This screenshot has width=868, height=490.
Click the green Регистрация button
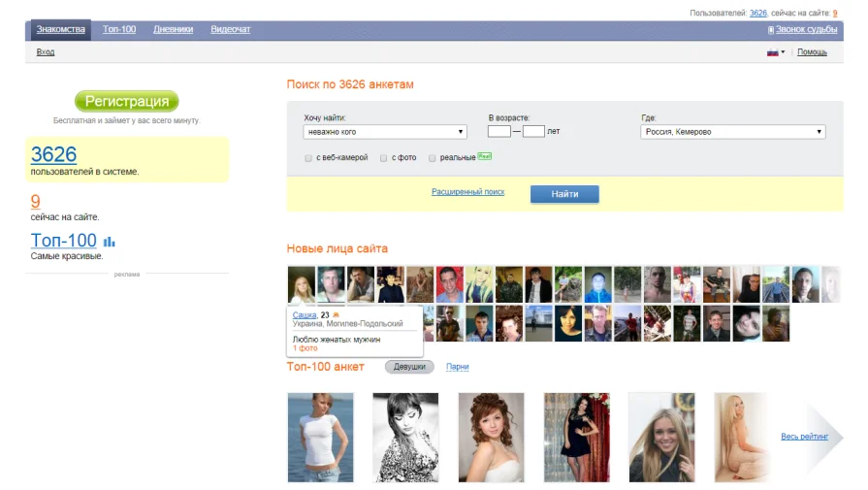click(x=127, y=101)
